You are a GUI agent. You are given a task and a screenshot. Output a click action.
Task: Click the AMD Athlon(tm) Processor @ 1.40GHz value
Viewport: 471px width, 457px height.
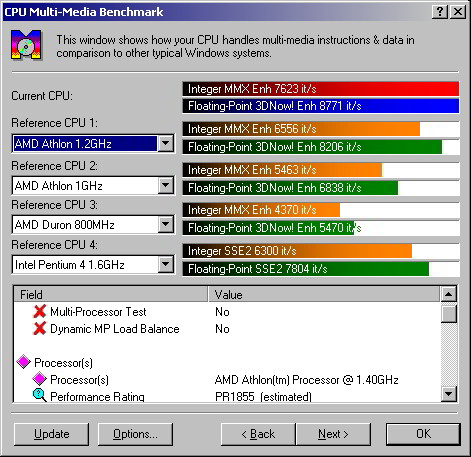pyautogui.click(x=307, y=380)
